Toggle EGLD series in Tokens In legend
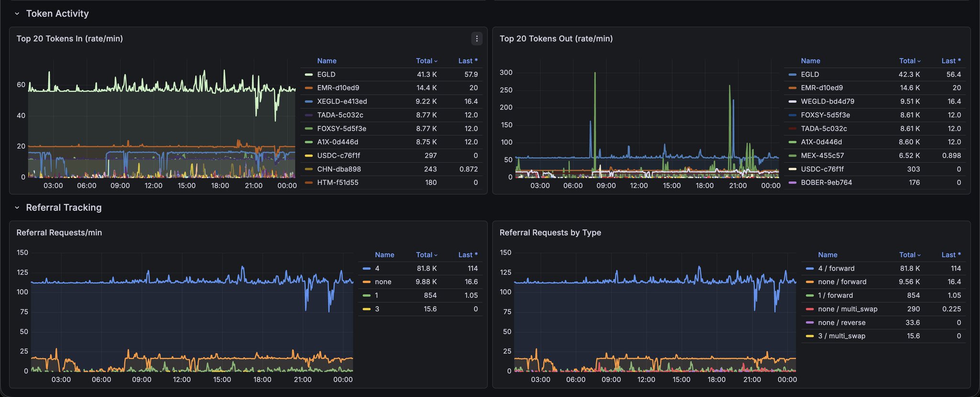Viewport: 980px width, 397px height. 326,75
